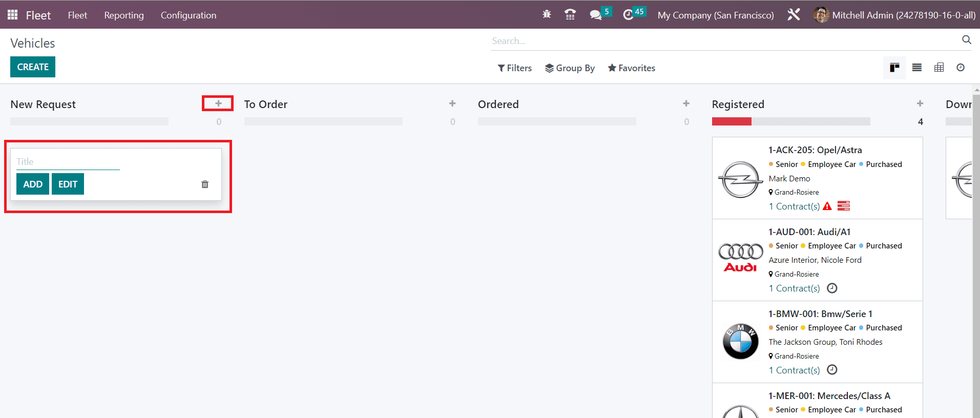Viewport: 980px width, 418px height.
Task: Open the apps grid home menu
Action: (13, 15)
